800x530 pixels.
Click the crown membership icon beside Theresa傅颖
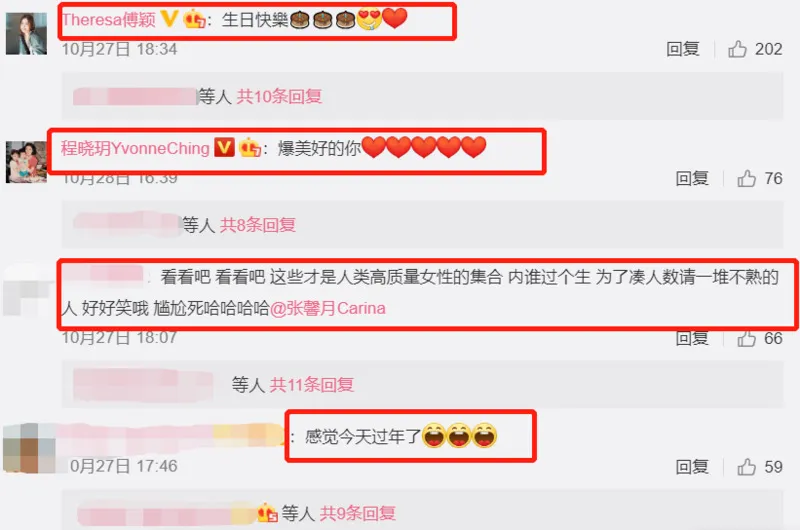pos(194,19)
